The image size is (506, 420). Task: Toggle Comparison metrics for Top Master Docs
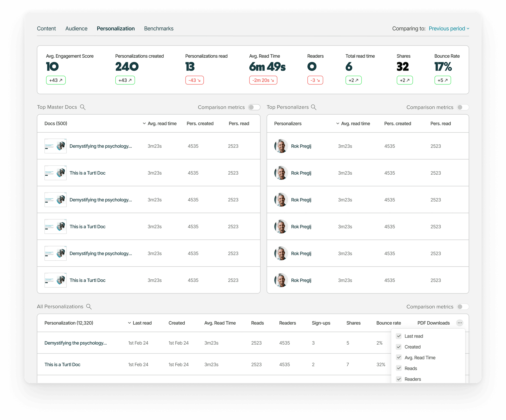(x=254, y=107)
